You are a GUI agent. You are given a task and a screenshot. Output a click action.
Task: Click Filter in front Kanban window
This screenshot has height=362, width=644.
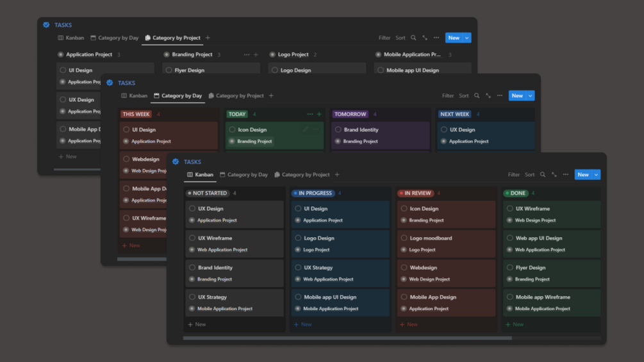514,174
